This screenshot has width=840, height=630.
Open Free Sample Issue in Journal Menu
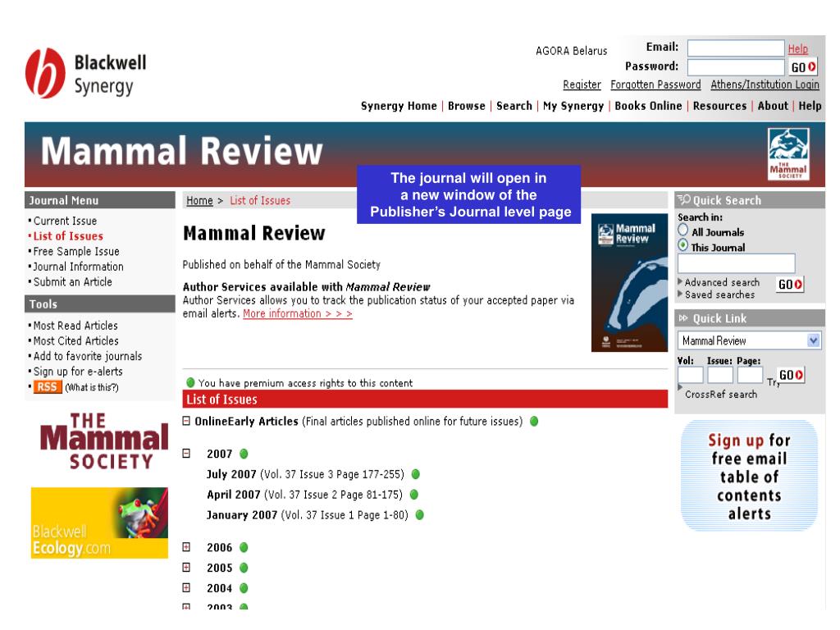[76, 251]
